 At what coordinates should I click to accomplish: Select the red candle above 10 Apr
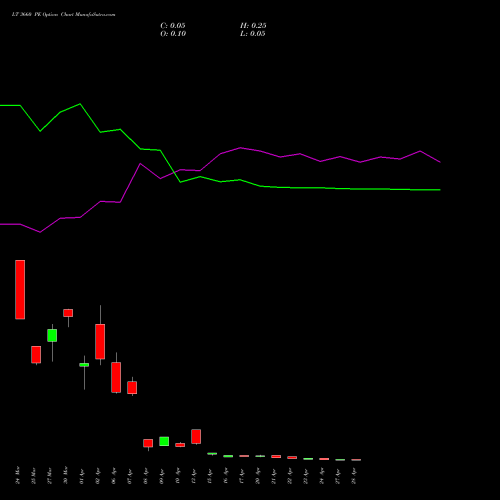click(x=180, y=445)
